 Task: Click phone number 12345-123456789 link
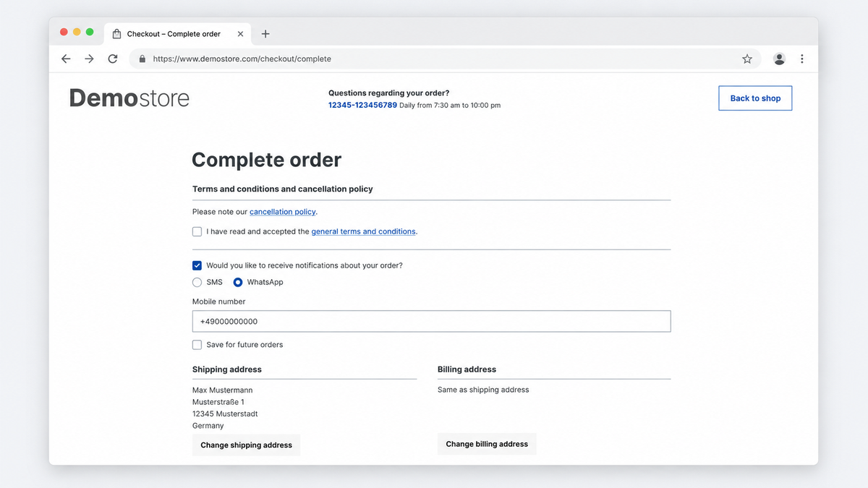[x=362, y=106]
